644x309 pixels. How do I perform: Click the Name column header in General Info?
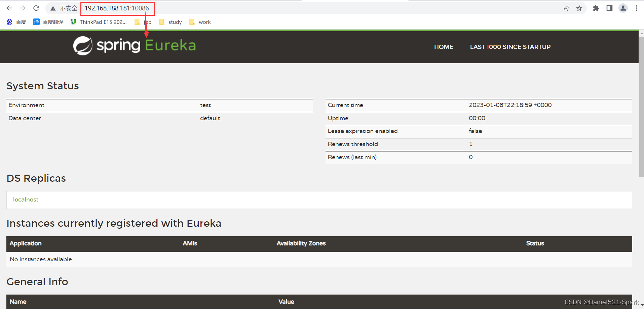coord(18,302)
